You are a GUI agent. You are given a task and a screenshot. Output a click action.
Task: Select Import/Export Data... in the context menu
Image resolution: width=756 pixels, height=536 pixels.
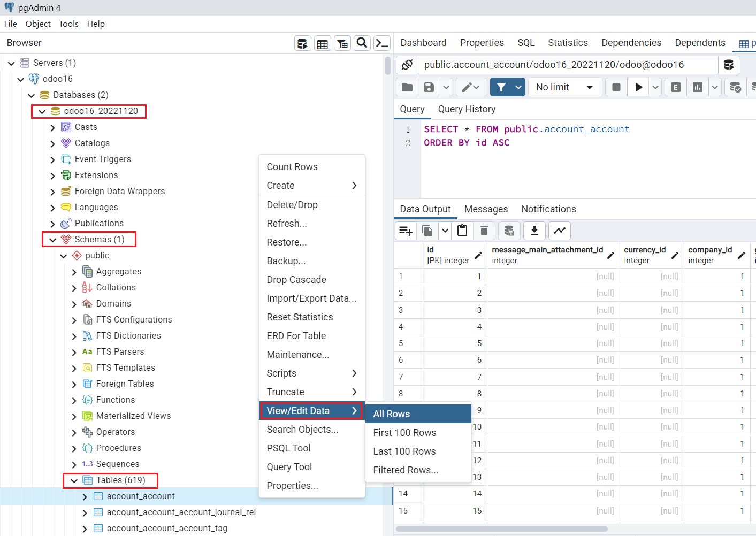tap(312, 298)
